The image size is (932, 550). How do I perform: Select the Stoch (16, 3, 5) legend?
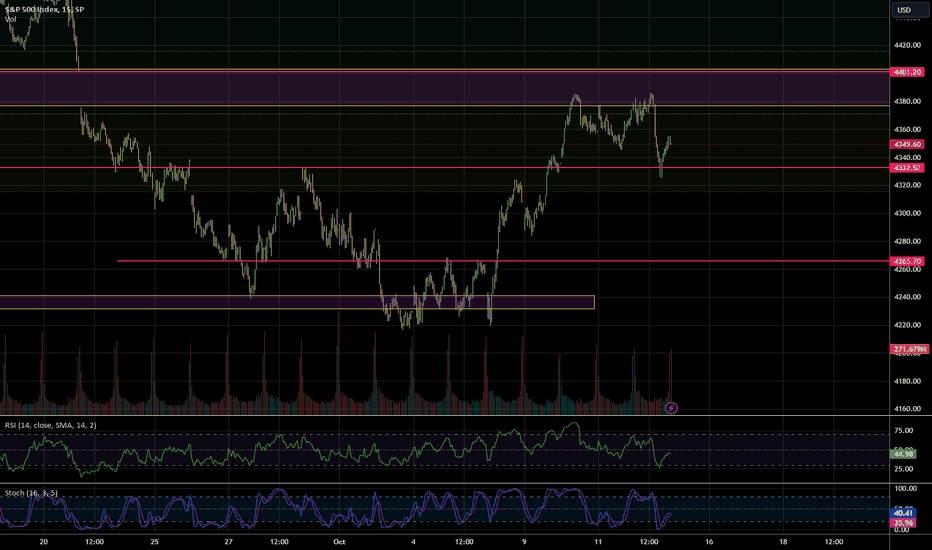[31, 493]
